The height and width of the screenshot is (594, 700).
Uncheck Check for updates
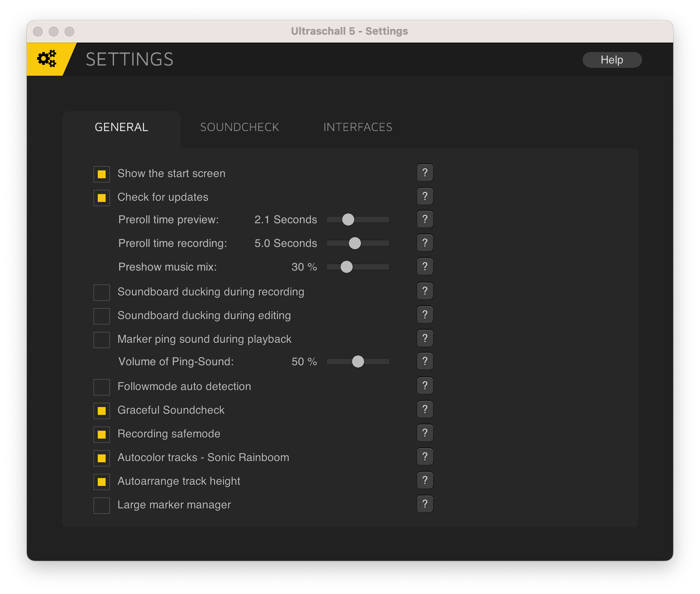coord(102,198)
